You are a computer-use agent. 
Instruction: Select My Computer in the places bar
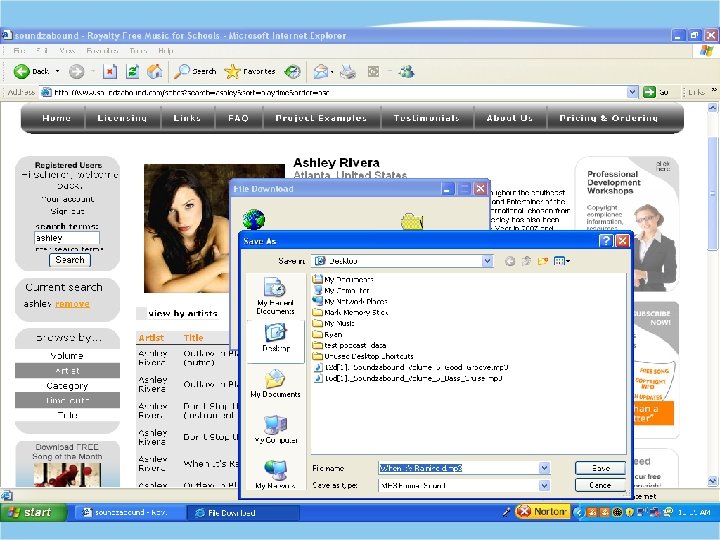[276, 429]
